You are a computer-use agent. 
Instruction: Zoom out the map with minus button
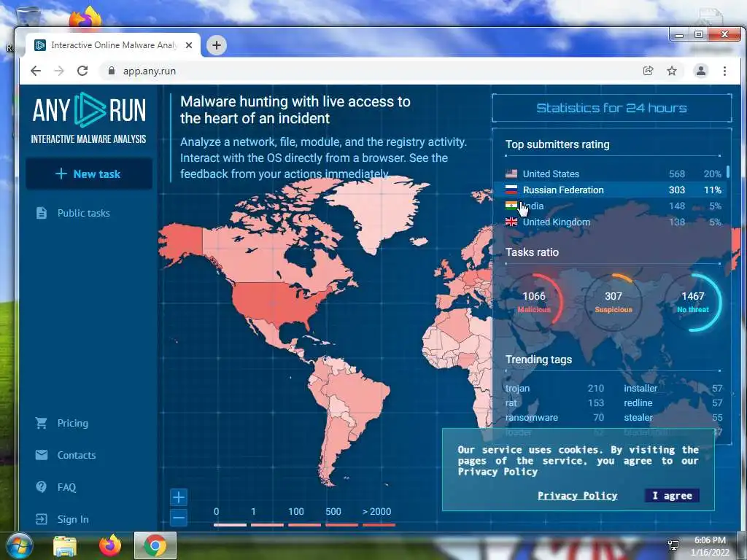(x=179, y=518)
